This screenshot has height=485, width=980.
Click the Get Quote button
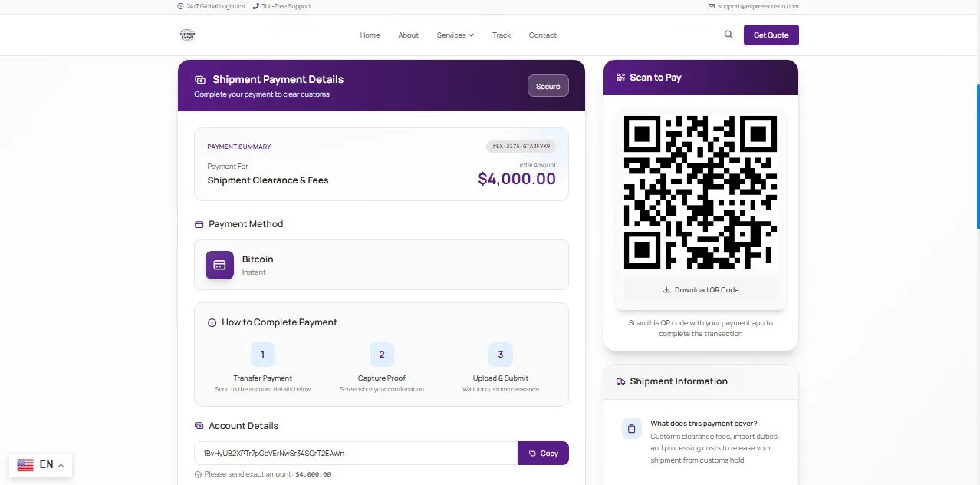tap(771, 35)
